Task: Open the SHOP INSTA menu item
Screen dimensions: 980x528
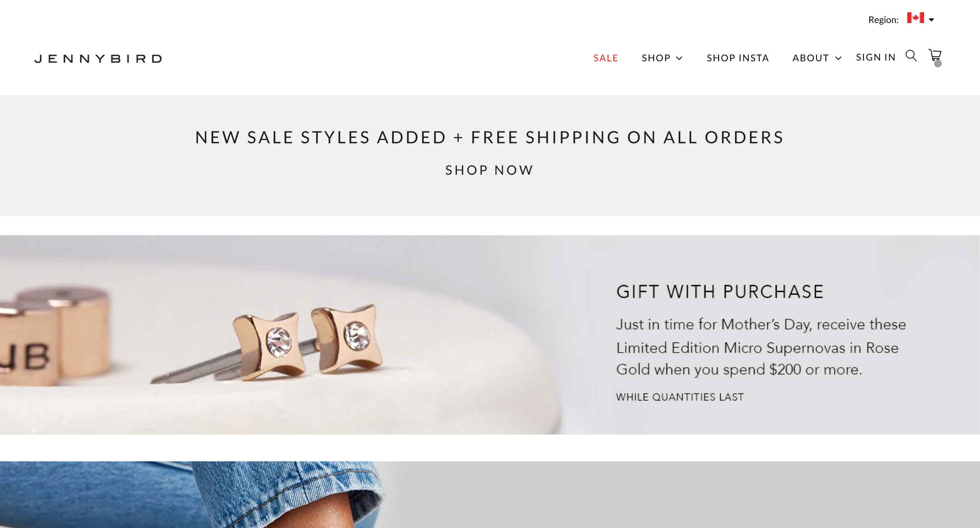Action: pyautogui.click(x=738, y=58)
